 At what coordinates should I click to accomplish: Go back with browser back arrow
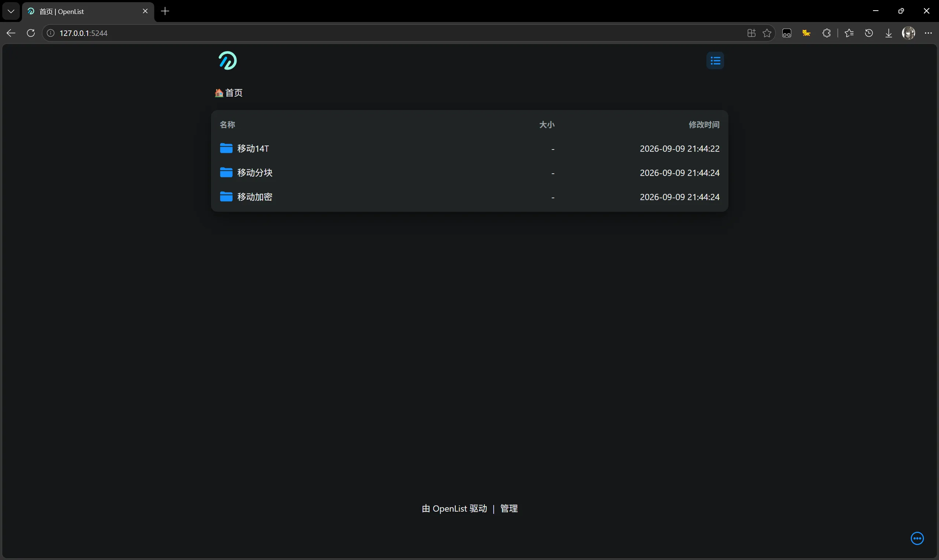click(11, 33)
